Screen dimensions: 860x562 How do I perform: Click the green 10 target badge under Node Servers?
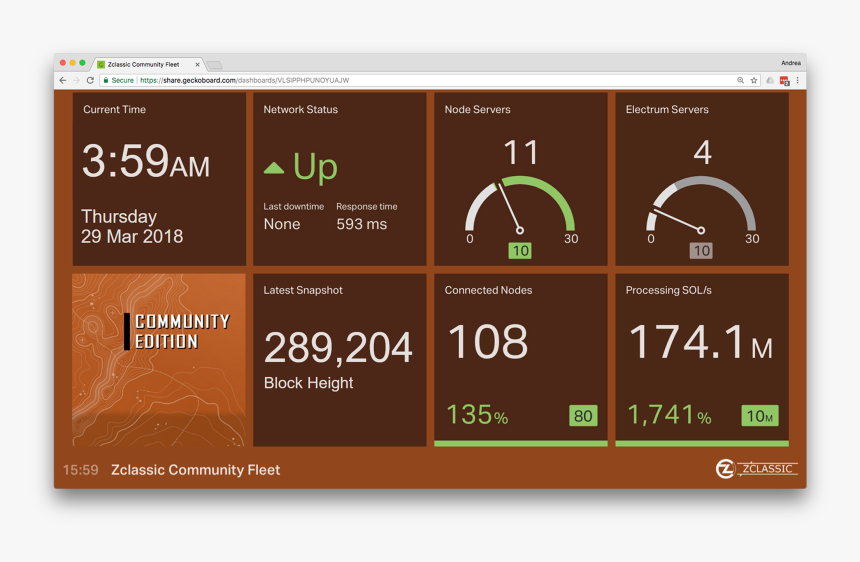(520, 251)
